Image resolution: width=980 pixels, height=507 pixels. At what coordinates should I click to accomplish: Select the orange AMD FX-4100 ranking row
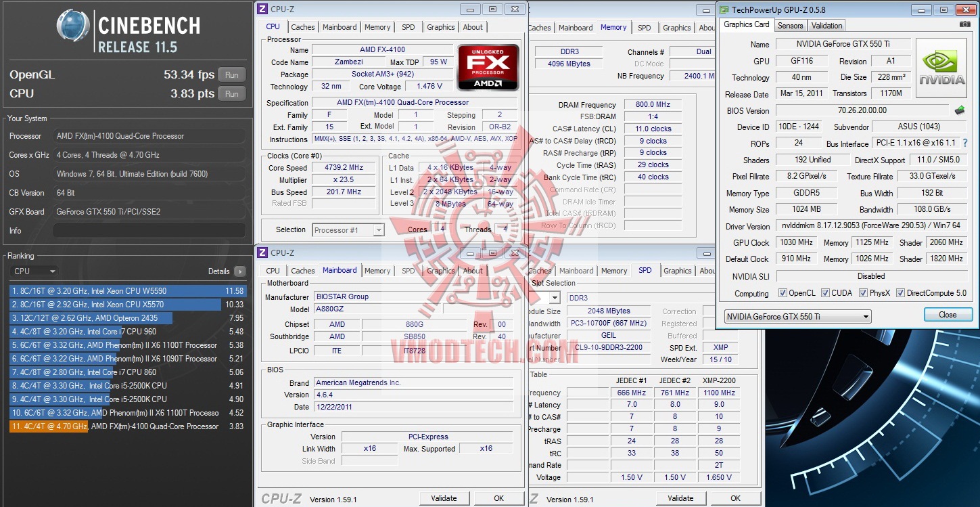click(127, 426)
